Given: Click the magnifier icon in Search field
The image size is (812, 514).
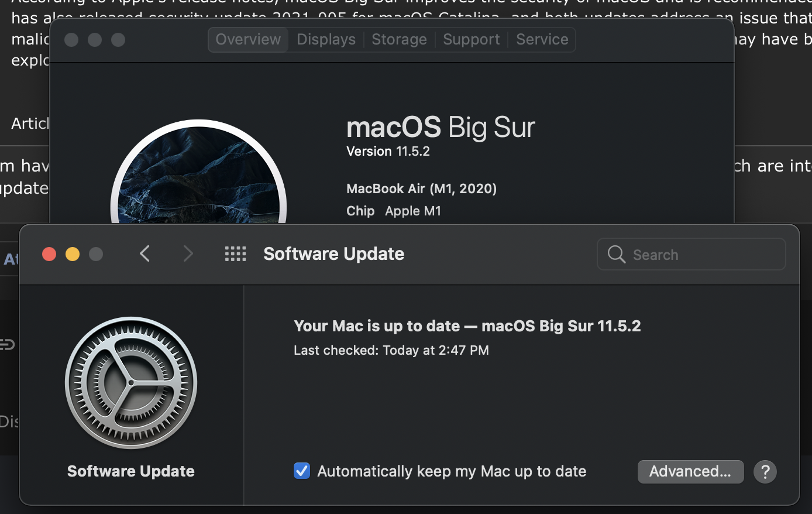Looking at the screenshot, I should point(617,254).
